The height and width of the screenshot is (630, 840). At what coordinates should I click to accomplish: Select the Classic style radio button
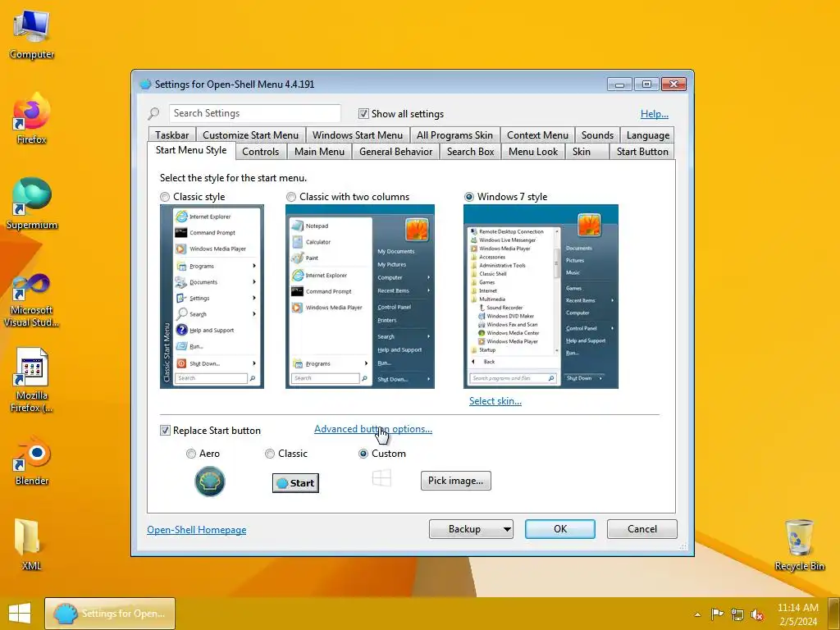click(x=165, y=197)
